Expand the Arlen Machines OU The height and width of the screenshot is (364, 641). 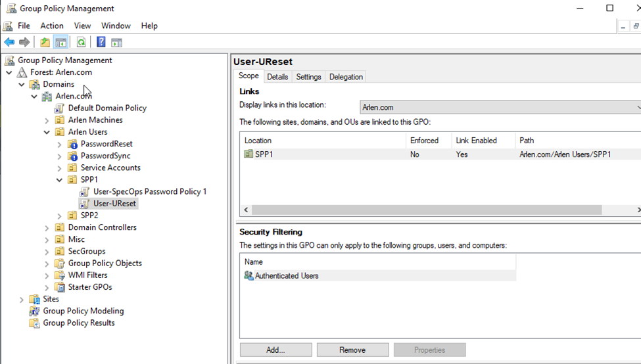click(47, 120)
